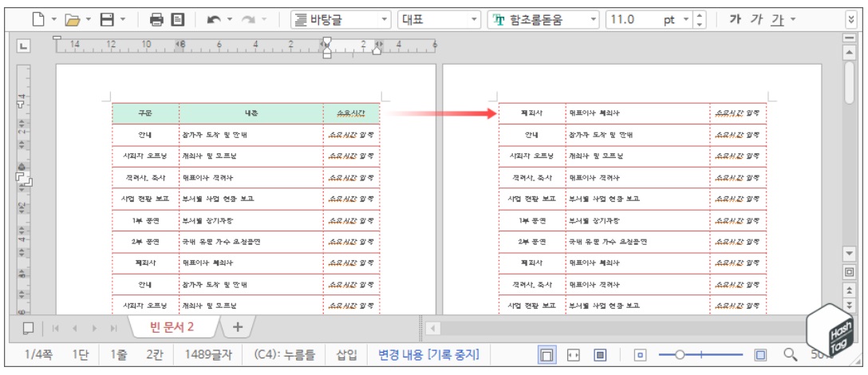Click the document list icon left of tabs
The width and height of the screenshot is (868, 375).
(x=28, y=328)
